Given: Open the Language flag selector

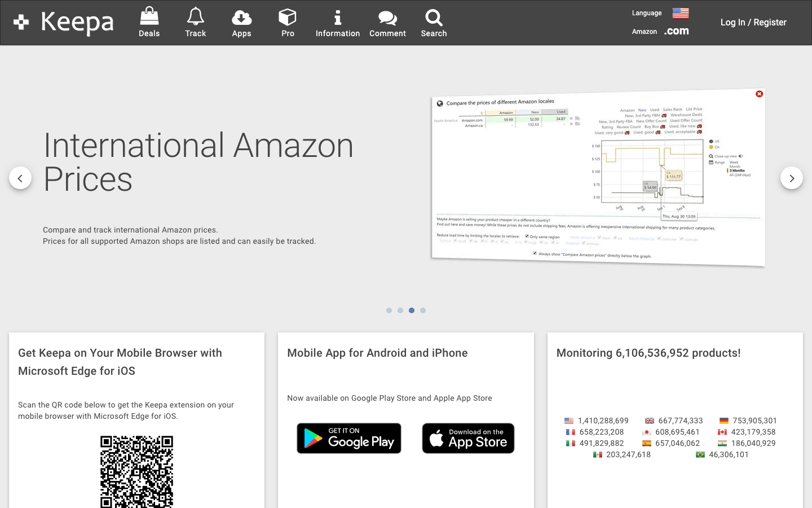Looking at the screenshot, I should coord(679,12).
